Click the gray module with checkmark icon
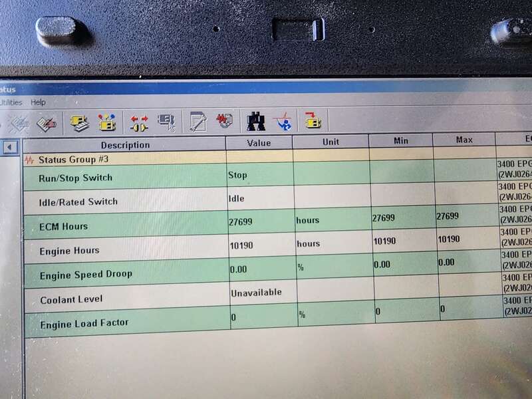The width and height of the screenshot is (532, 399). point(166,122)
